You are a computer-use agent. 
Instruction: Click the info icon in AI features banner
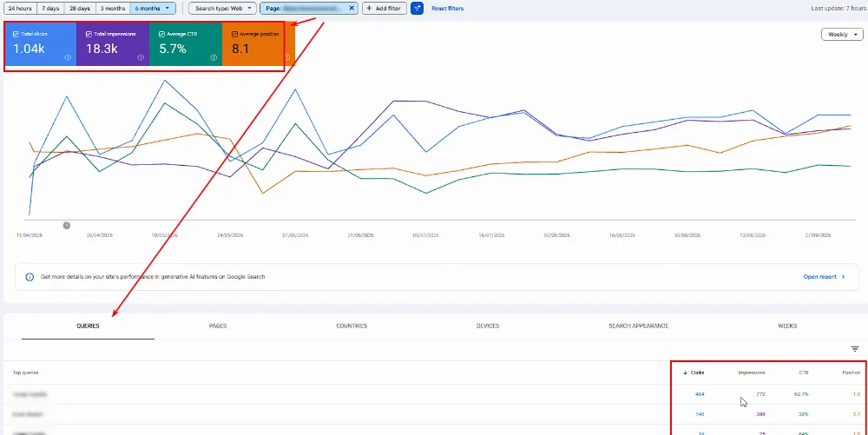coord(30,277)
